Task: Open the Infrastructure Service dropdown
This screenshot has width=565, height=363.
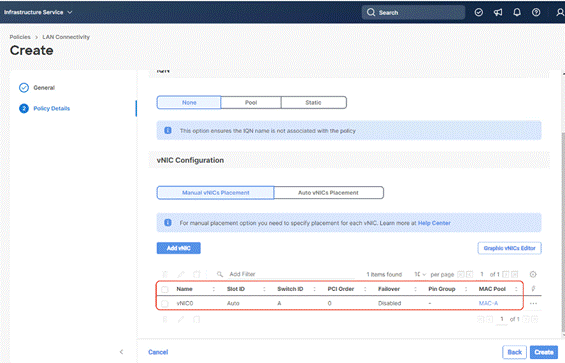Action: pyautogui.click(x=38, y=12)
